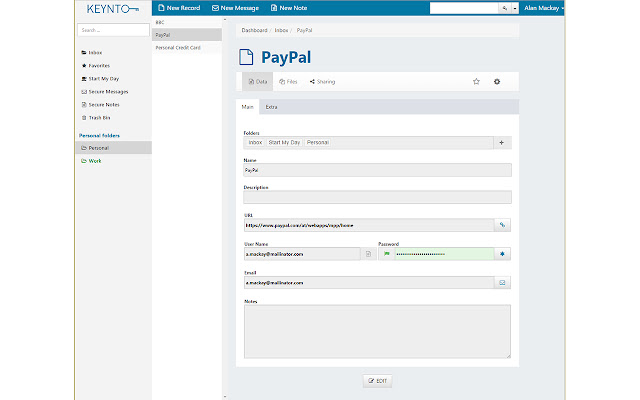Open the URL link icon
The height and width of the screenshot is (400, 640).
502,225
